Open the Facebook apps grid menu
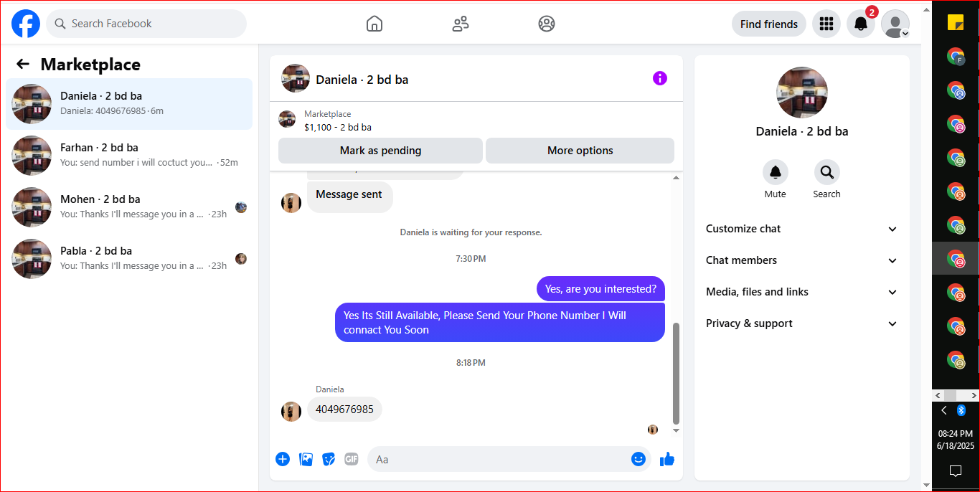980x492 pixels. tap(826, 24)
